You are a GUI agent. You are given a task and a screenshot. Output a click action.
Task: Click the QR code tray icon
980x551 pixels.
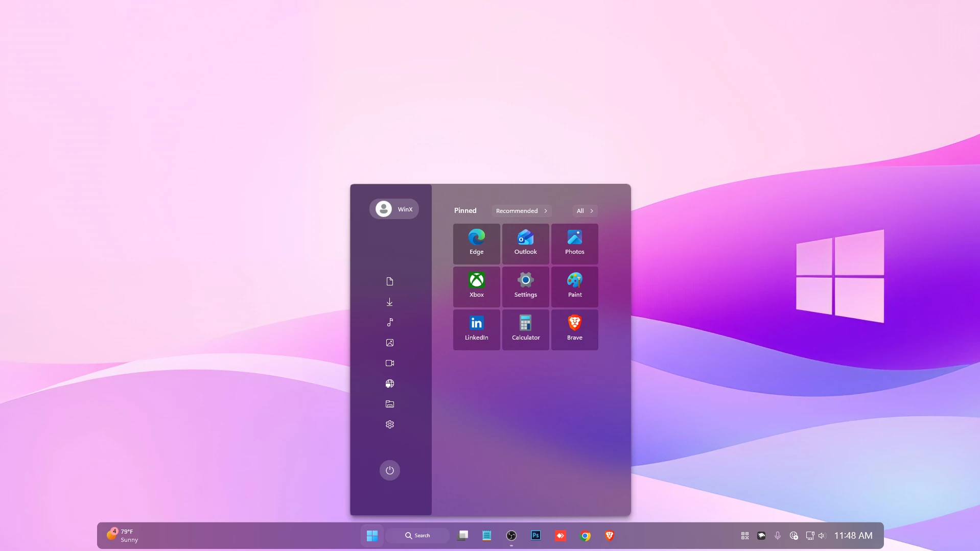click(x=745, y=536)
